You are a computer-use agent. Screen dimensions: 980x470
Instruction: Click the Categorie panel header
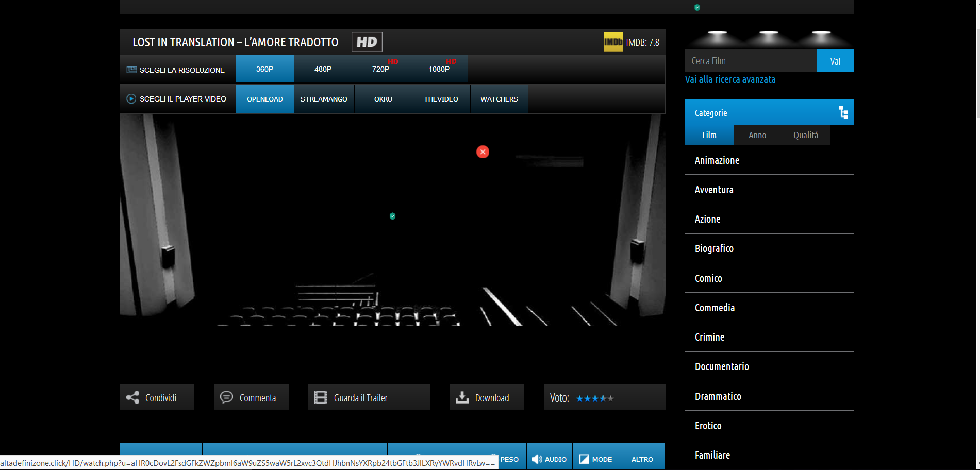click(770, 112)
